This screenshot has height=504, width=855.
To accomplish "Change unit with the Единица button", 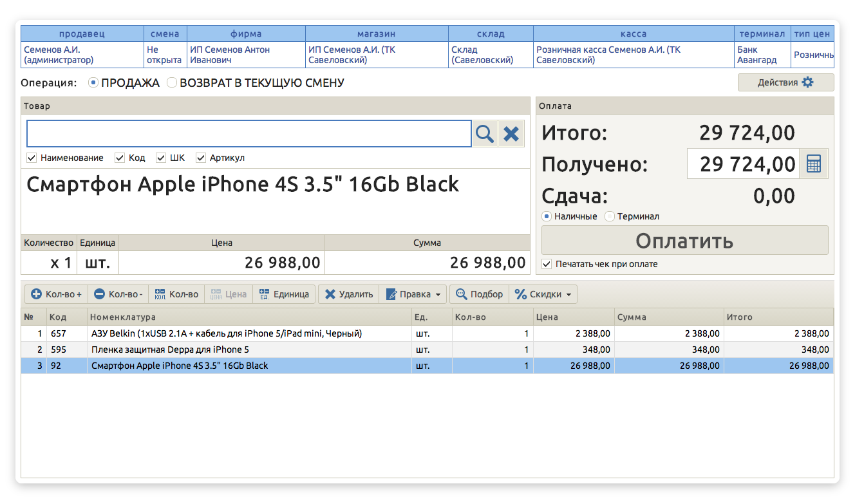I will click(284, 294).
